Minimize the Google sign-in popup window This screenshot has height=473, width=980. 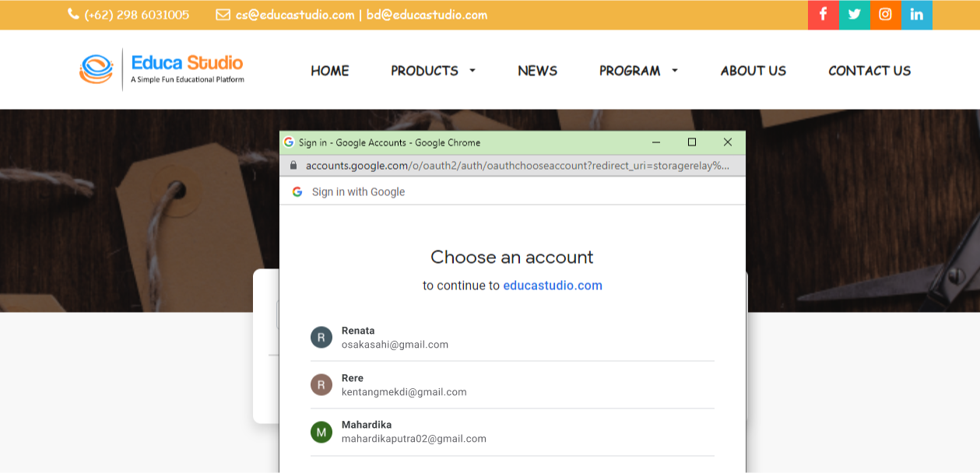pyautogui.click(x=656, y=142)
